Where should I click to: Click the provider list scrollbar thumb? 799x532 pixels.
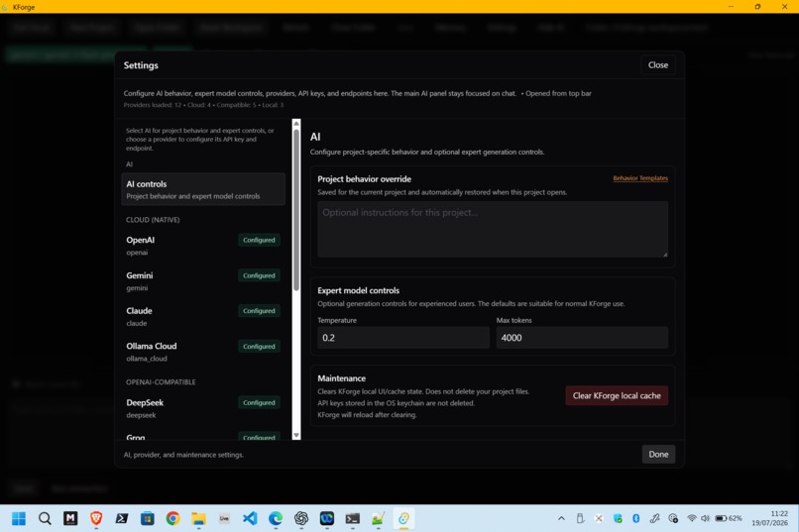point(296,210)
